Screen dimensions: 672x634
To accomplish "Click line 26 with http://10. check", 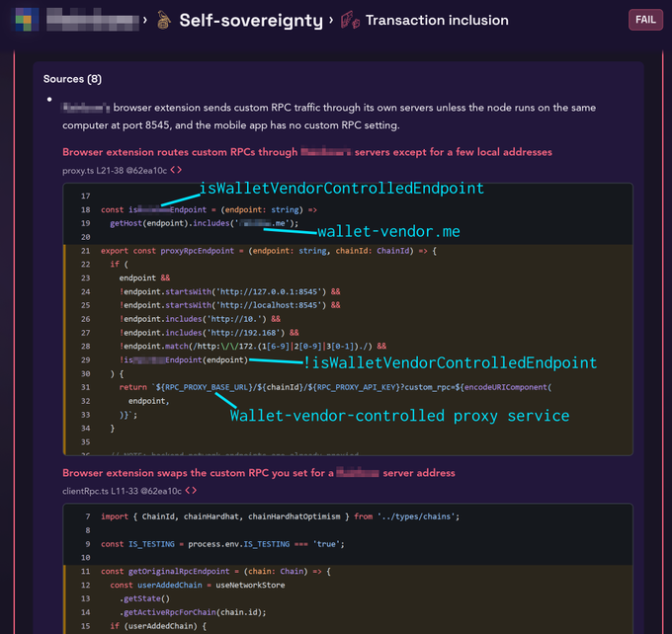I will tap(200, 319).
